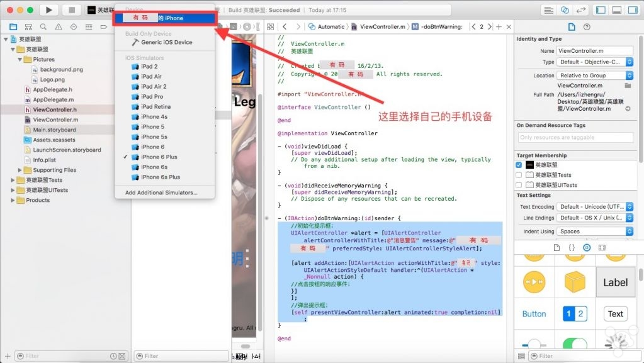The image size is (644, 363).
Task: Enable 英雄联盟UITests target membership
Action: coord(519,185)
